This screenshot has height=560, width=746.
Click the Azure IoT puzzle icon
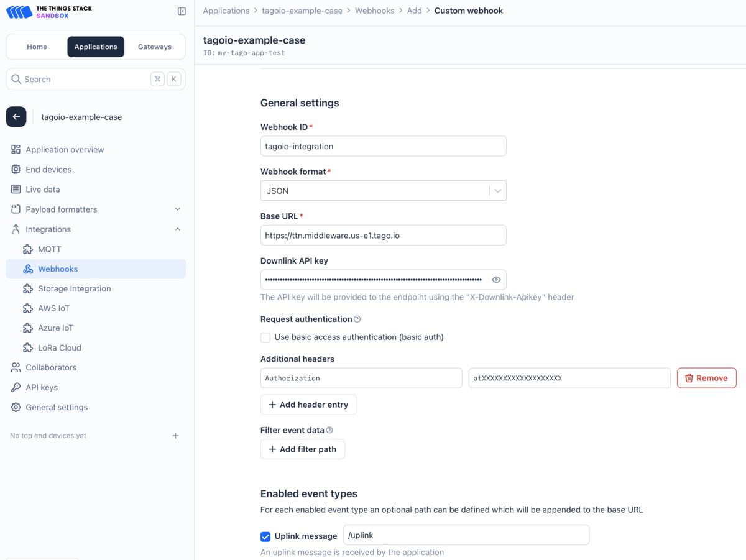point(28,328)
